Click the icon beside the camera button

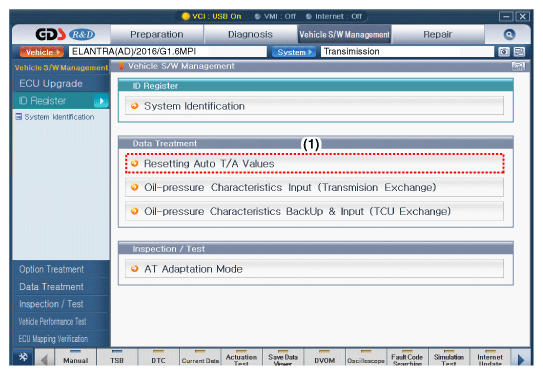pos(519,52)
